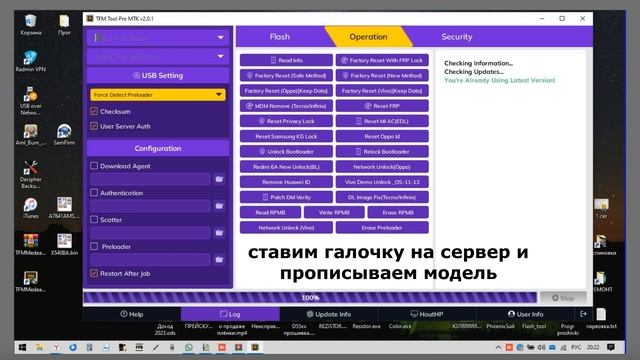Click the Unlock Bootloader button
The height and width of the screenshot is (360, 640).
[x=286, y=151]
